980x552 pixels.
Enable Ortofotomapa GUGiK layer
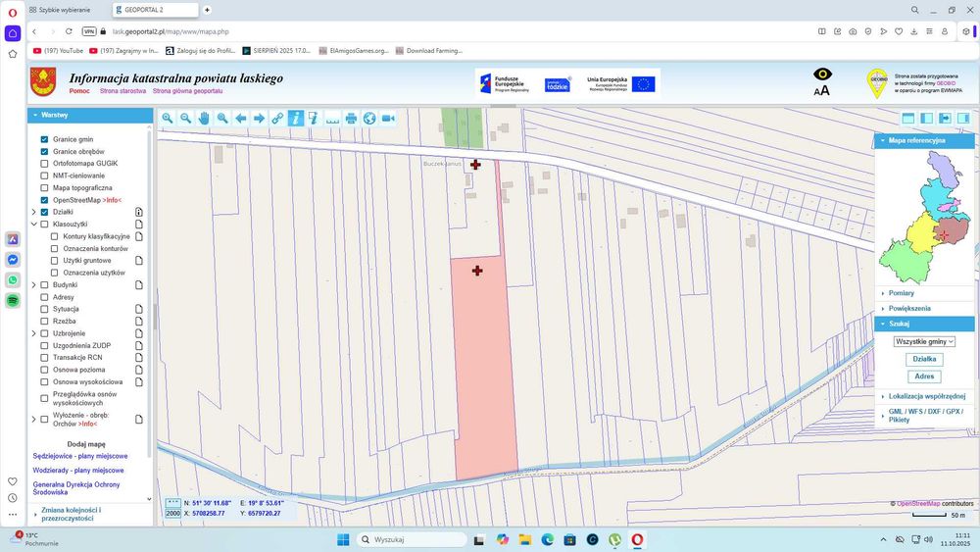pos(44,164)
